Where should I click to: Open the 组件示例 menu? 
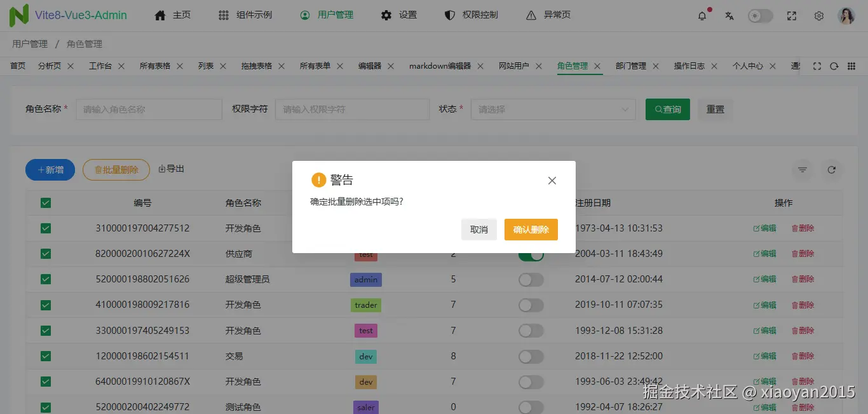245,15
